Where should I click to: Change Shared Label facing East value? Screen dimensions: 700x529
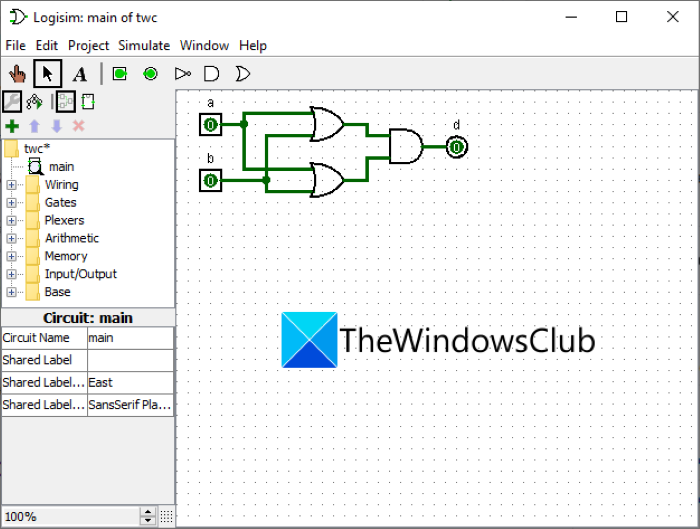tap(130, 383)
